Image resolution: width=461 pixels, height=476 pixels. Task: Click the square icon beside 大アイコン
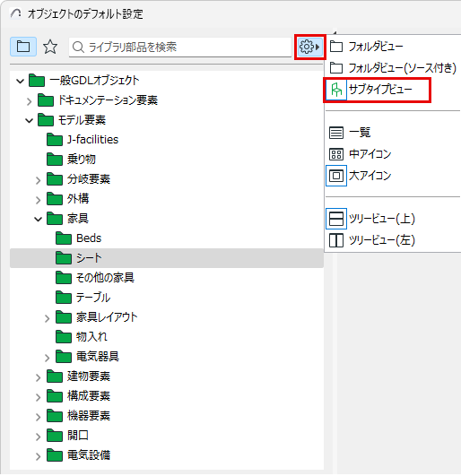point(336,176)
